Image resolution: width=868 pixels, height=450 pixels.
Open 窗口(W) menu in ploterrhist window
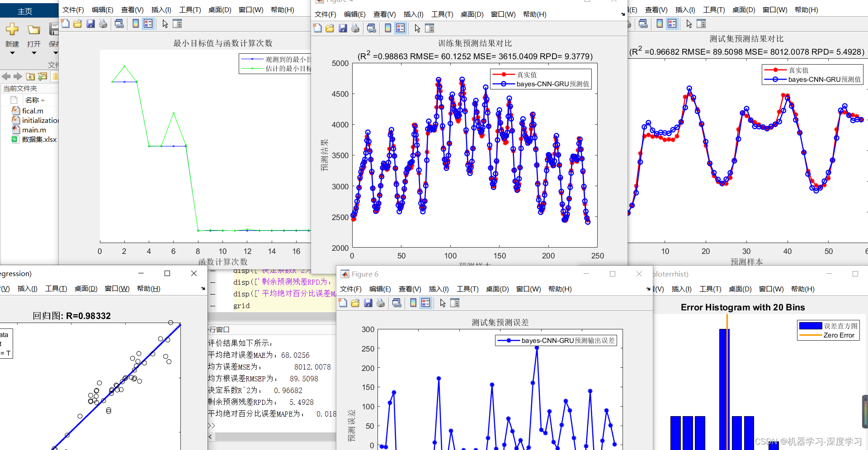pyautogui.click(x=771, y=289)
